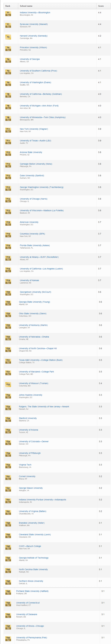Open Georgetown University (McCourt) link
The image size is (111, 644).
pyautogui.click(x=36, y=292)
